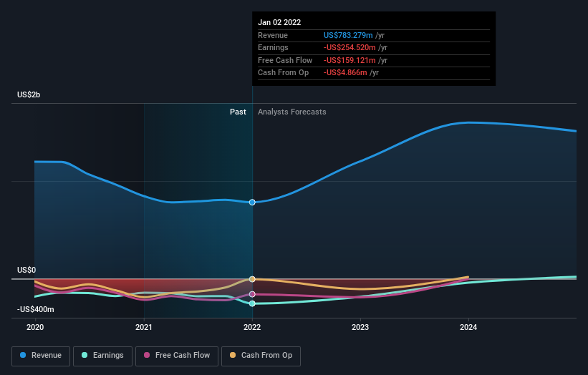This screenshot has width=588, height=375.
Task: Click the Free Cash Flow marker at 2022
Action: click(x=252, y=294)
